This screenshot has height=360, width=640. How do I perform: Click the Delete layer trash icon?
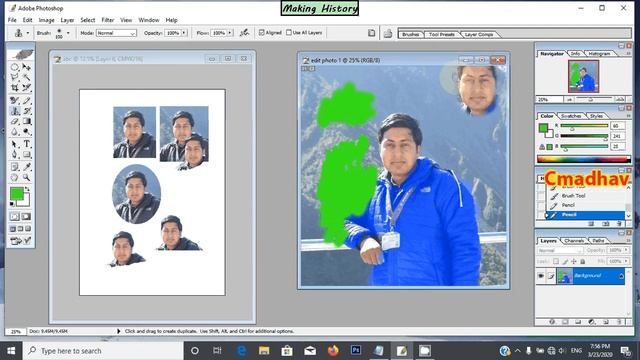point(619,322)
